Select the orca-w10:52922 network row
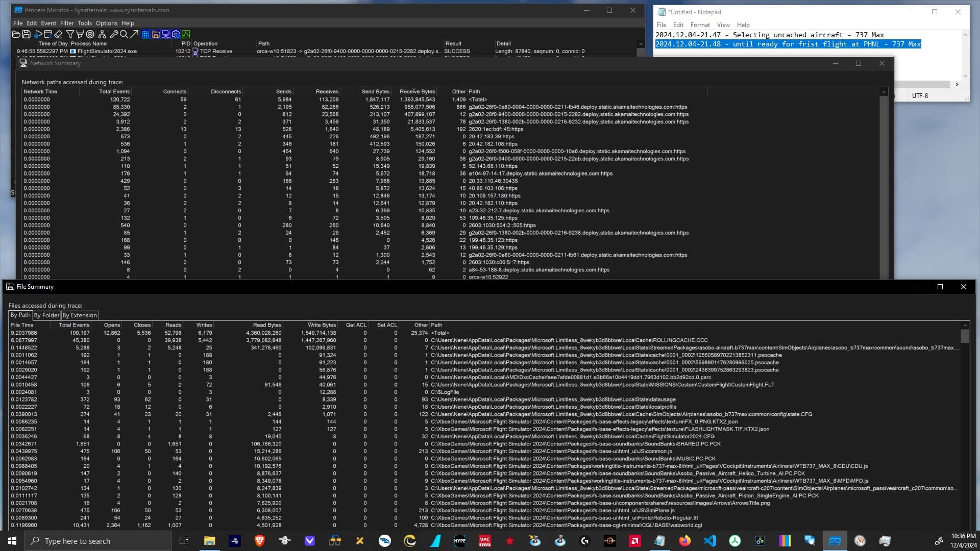Screen dimensions: 980x551 pyautogui.click(x=452, y=277)
